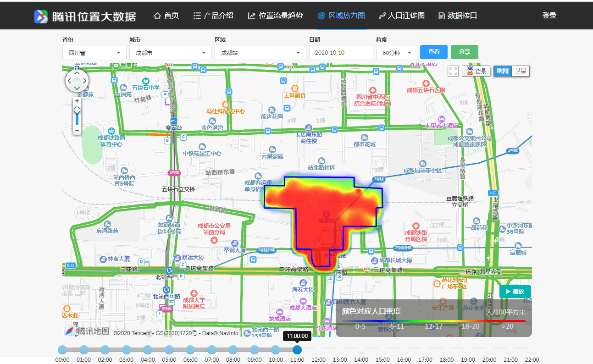
Task: Click the 冯仕鲜配送中心 shop icon
Action: coord(225,104)
